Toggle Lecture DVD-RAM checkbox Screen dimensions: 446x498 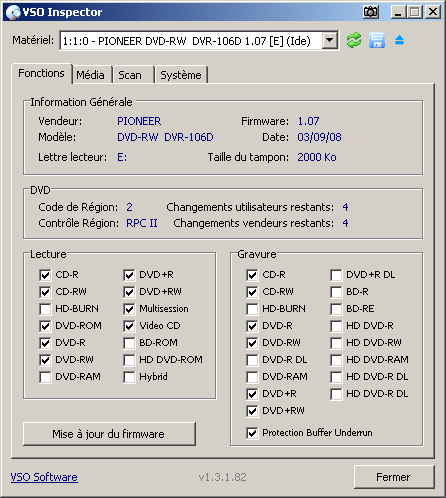(45, 377)
